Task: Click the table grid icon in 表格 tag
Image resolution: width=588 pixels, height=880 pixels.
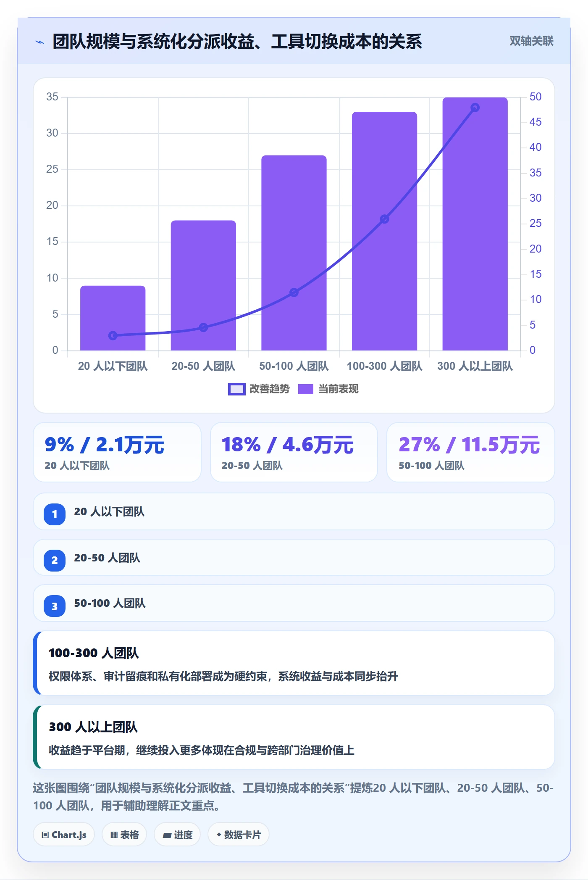Action: point(114,835)
